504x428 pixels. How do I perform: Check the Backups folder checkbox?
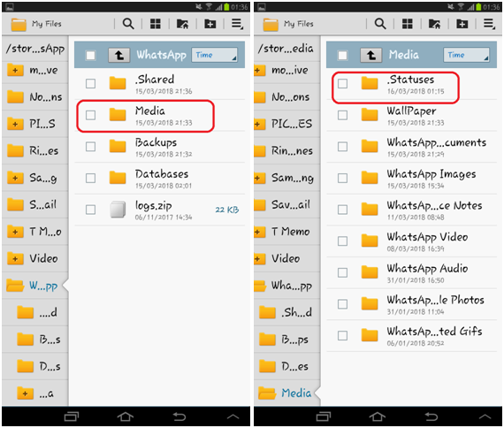click(91, 147)
